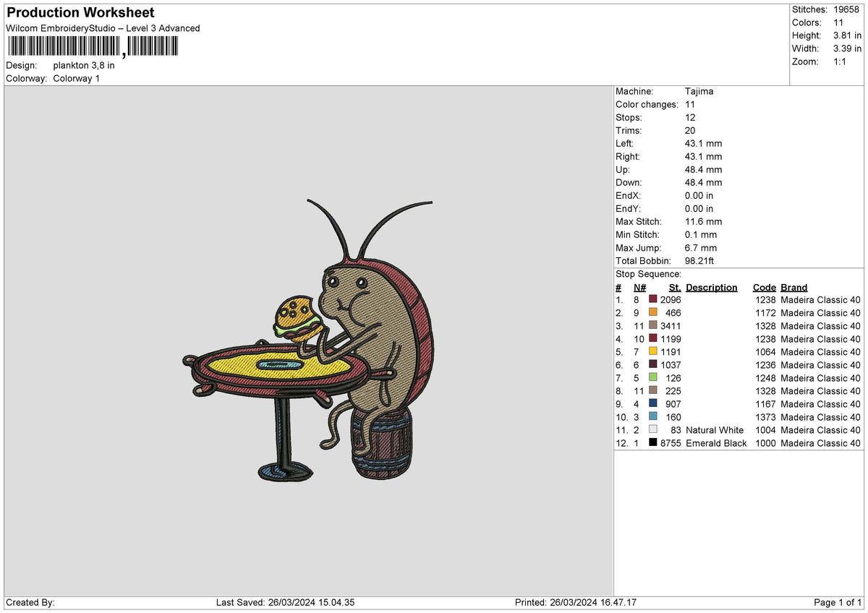Pick the tan swatch in stop 3
Image resolution: width=868 pixels, height=613 pixels.
pyautogui.click(x=653, y=325)
